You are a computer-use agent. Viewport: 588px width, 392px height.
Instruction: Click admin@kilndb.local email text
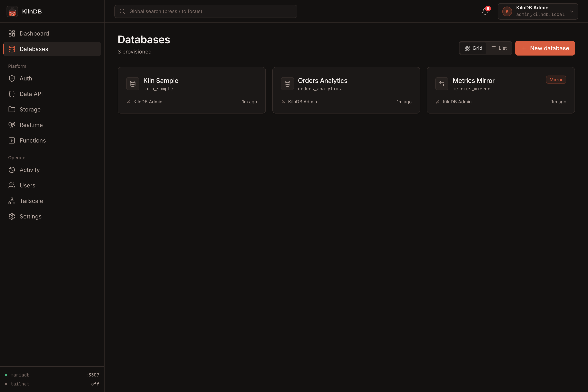(540, 14)
